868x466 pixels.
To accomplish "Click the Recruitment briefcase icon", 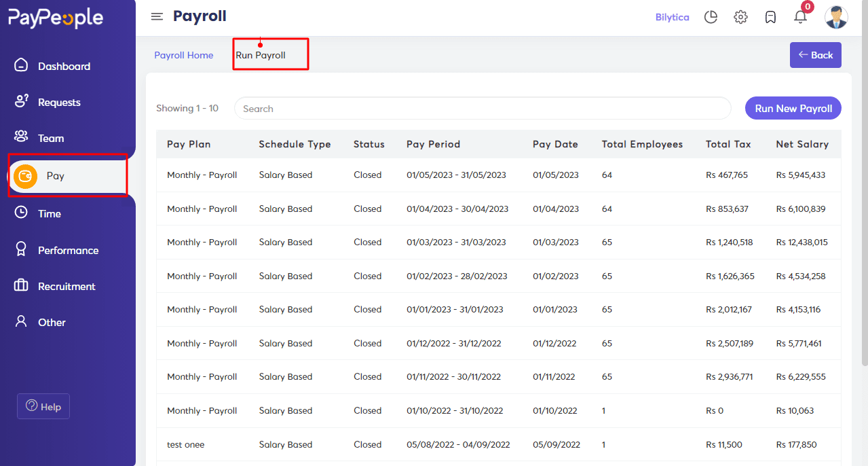I will (x=21, y=285).
